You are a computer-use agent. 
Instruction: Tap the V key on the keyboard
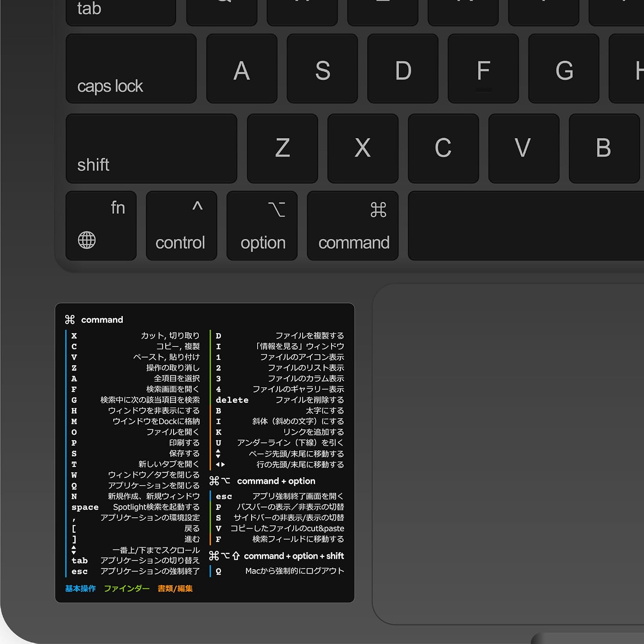coord(524,149)
